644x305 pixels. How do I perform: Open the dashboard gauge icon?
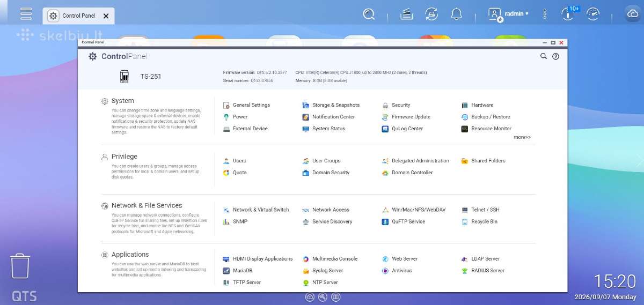coord(593,14)
